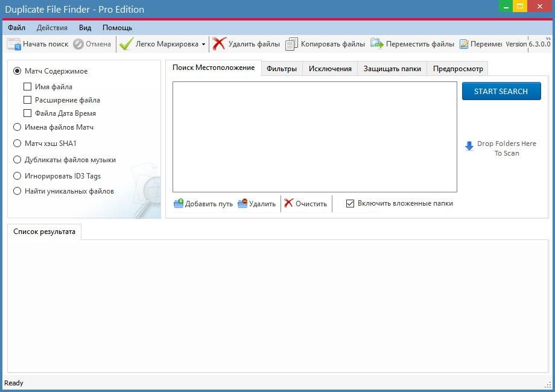555x392 pixels.
Task: Click the Добавить путь folder-plus icon
Action: click(179, 203)
